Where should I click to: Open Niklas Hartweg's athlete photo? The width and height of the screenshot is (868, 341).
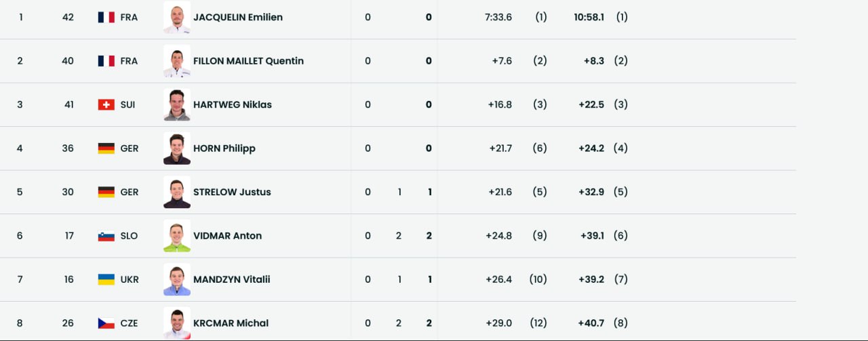(177, 105)
